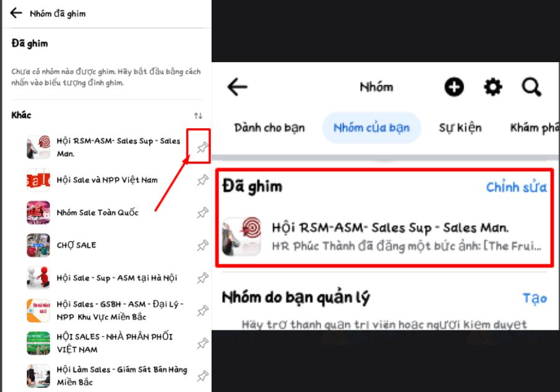Pin the HỘI SALES - NHÀ PHÂN PHỐI group
The height and width of the screenshot is (392, 560).
[202, 343]
